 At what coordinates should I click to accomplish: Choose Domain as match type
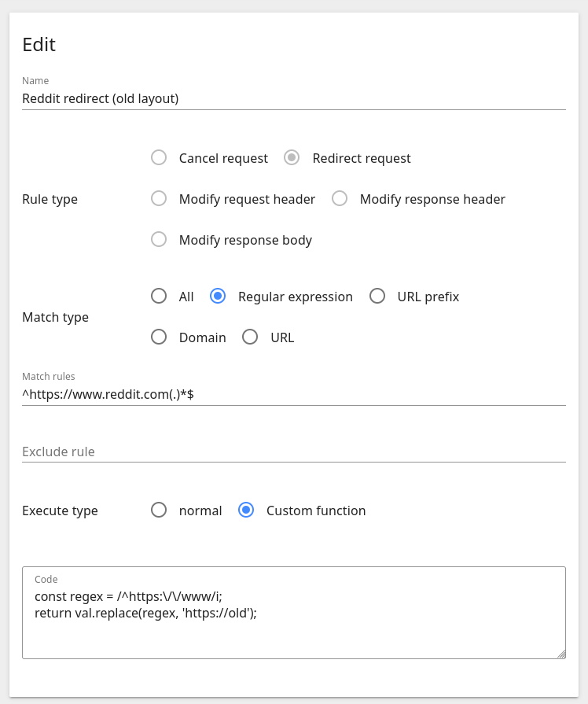pyautogui.click(x=159, y=337)
